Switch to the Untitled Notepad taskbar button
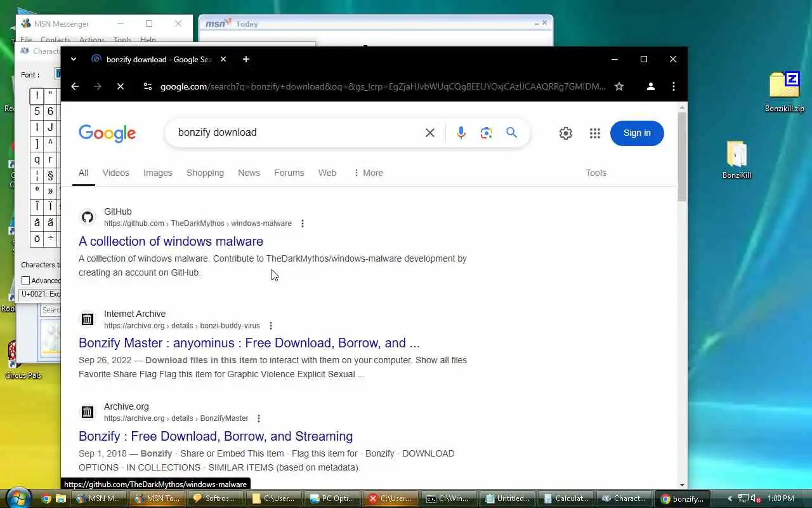Viewport: 812px width, 508px height. pyautogui.click(x=507, y=498)
